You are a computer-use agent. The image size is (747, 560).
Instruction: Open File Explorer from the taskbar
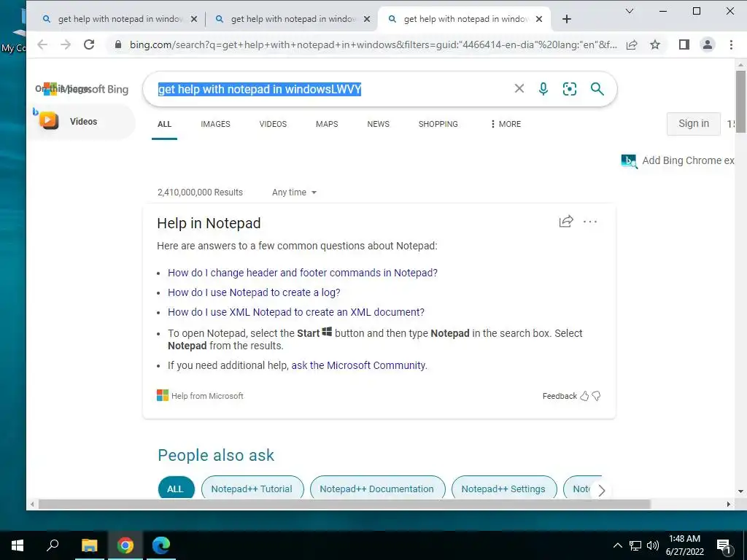tap(89, 545)
